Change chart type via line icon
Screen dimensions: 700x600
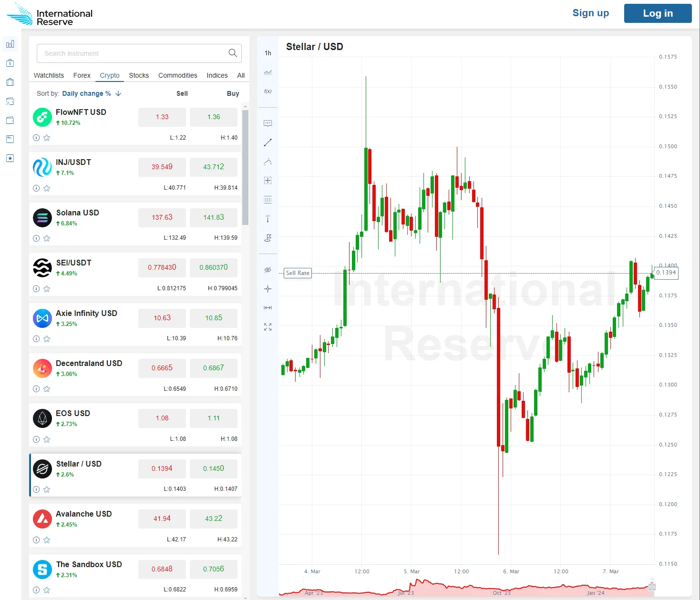point(268,72)
